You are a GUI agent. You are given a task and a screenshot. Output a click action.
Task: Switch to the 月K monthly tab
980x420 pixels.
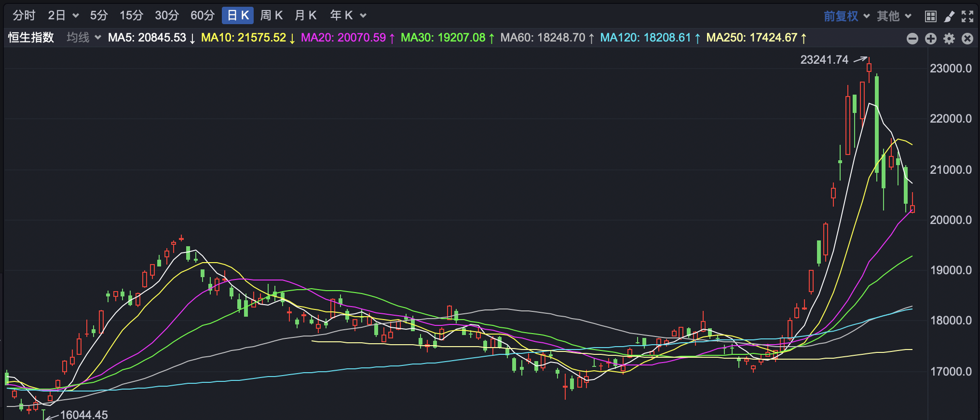pyautogui.click(x=305, y=15)
